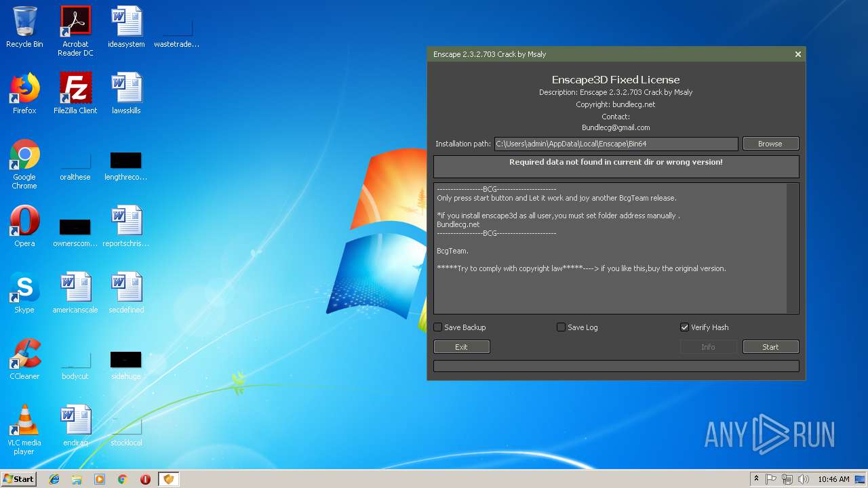Launch Skype from the desktop
This screenshot has width=868, height=488.
(x=24, y=293)
